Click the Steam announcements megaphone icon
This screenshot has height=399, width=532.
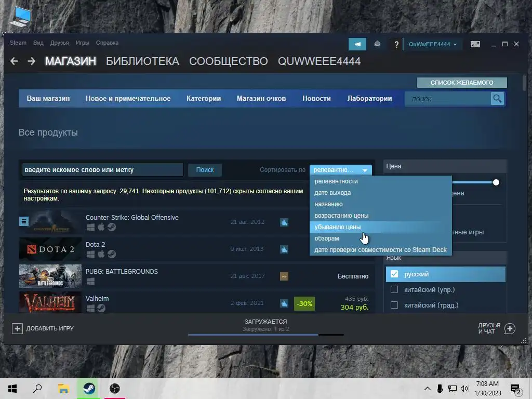click(x=357, y=44)
